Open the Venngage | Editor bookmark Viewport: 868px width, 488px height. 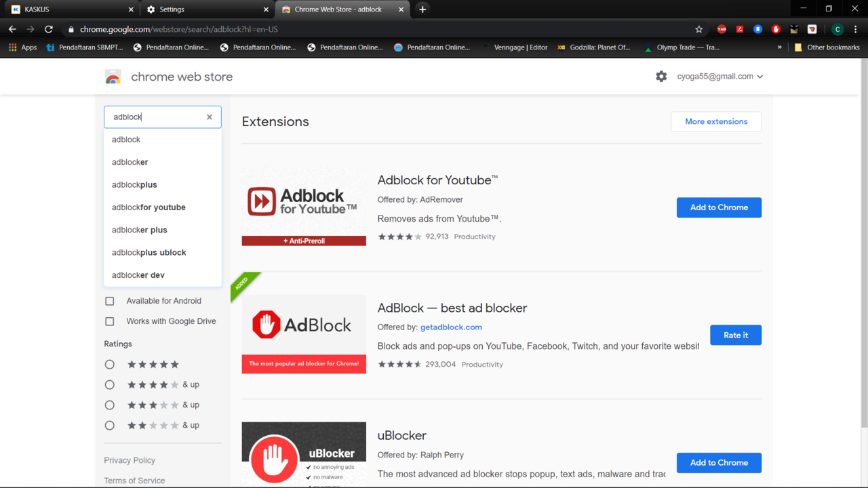point(515,47)
